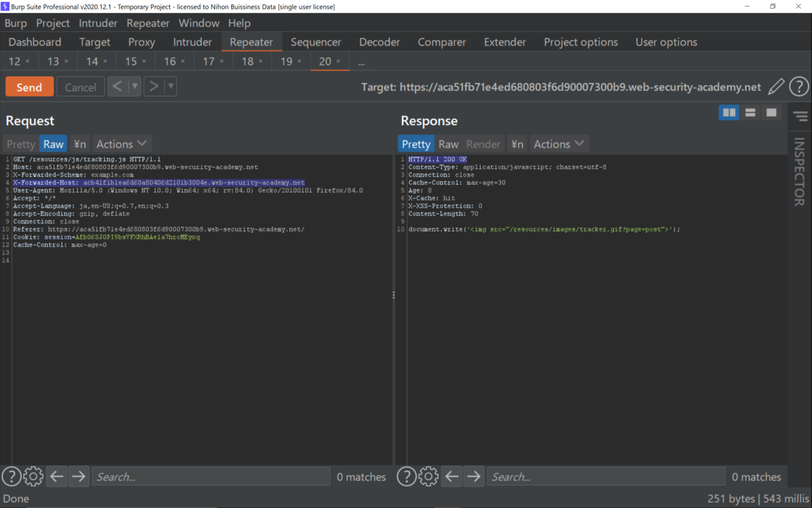Click the X-Cache: hit response line

[432, 198]
